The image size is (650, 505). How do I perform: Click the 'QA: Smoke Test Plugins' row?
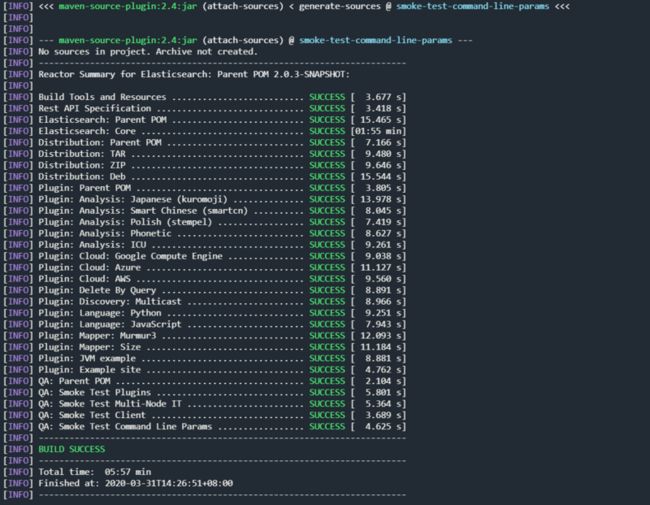point(204,393)
